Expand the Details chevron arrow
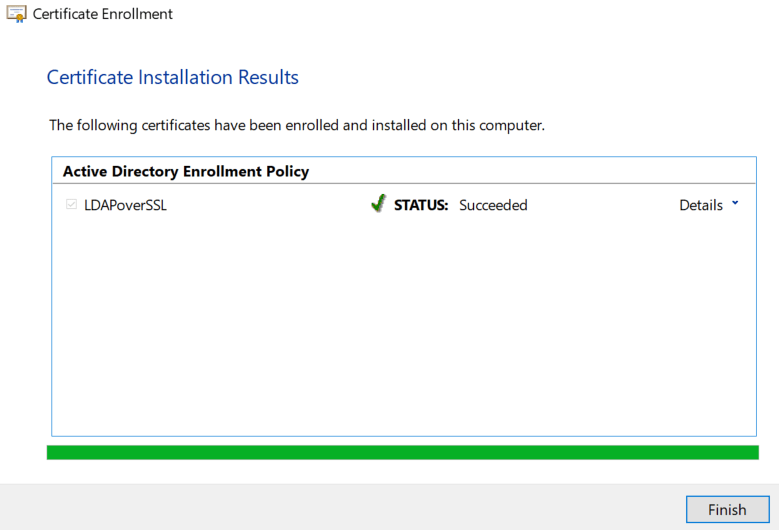This screenshot has width=779, height=530. click(735, 203)
